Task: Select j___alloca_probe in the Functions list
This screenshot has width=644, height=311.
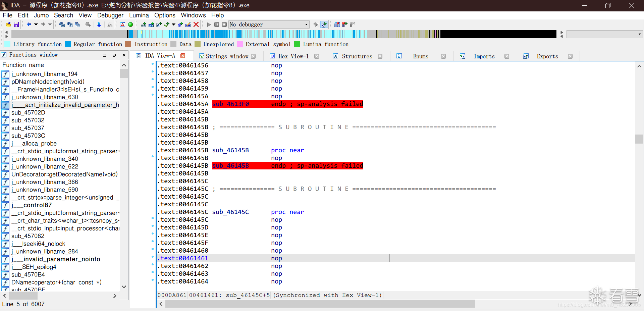Action: [x=34, y=143]
